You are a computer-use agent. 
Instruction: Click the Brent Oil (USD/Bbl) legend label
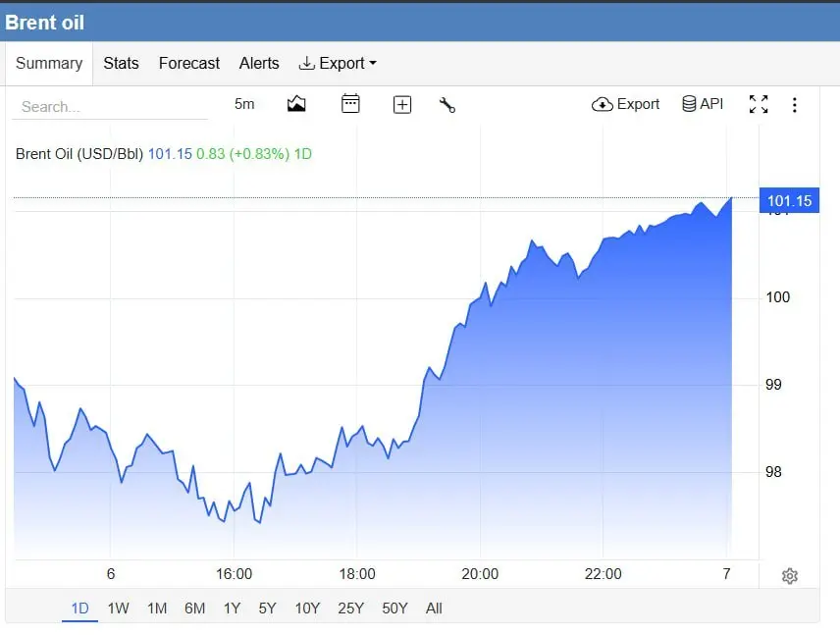tap(79, 154)
